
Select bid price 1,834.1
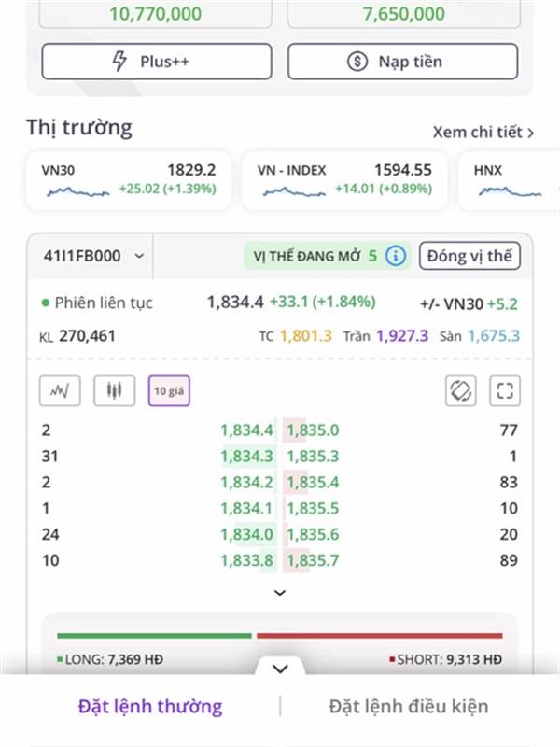(246, 508)
